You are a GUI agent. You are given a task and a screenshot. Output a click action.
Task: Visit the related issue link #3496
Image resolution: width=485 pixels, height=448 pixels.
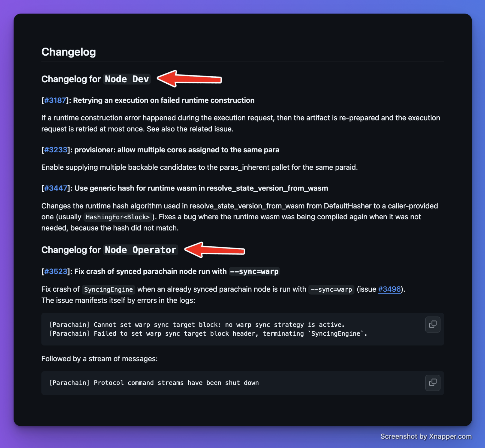389,289
